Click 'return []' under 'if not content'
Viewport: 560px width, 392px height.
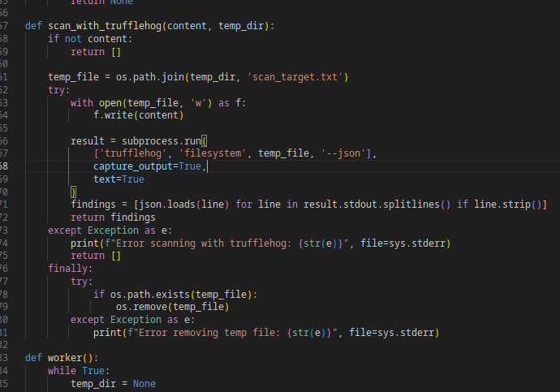pos(96,52)
